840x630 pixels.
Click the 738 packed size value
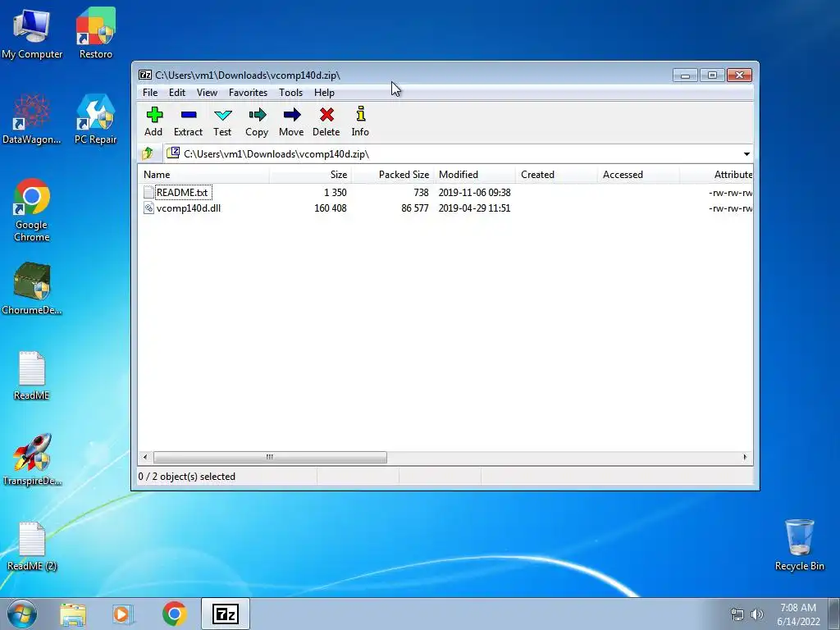(x=421, y=192)
